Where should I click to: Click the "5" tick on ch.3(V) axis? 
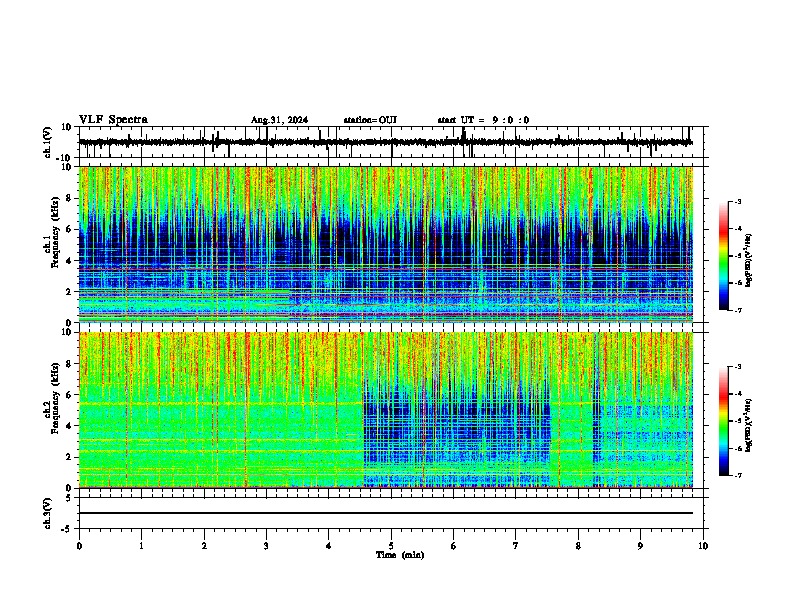coord(70,498)
